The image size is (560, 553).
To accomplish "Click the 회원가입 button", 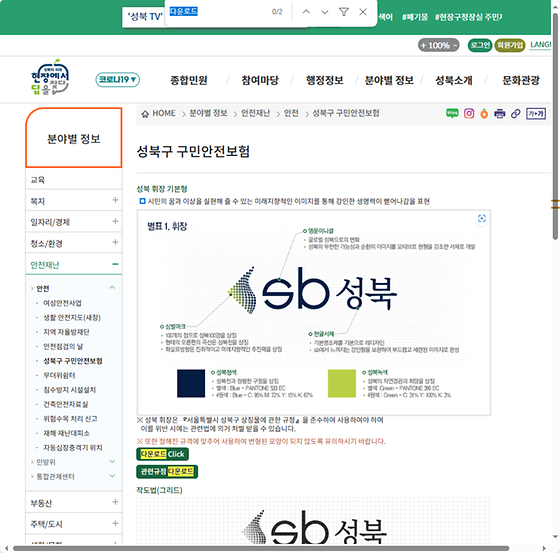I will [x=510, y=45].
